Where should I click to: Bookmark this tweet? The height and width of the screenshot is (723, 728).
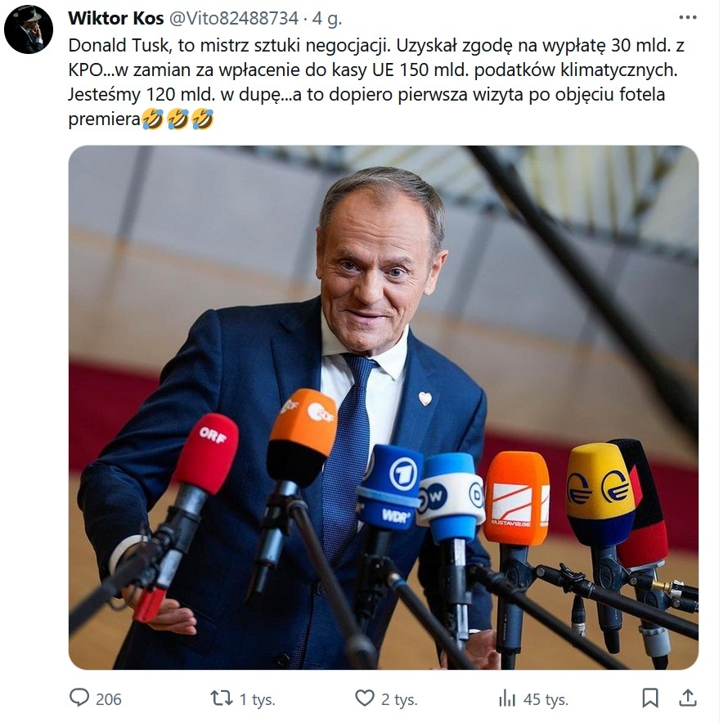click(650, 698)
